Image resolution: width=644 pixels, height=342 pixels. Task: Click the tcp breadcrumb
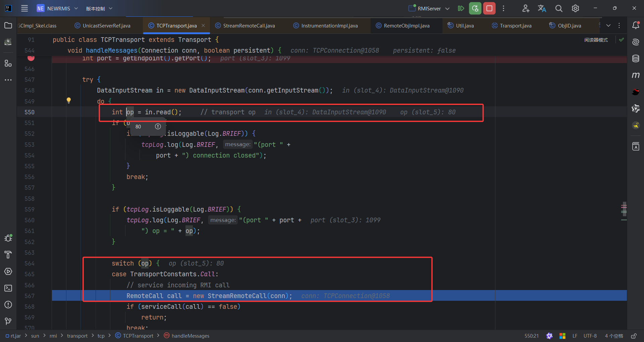[101, 336]
